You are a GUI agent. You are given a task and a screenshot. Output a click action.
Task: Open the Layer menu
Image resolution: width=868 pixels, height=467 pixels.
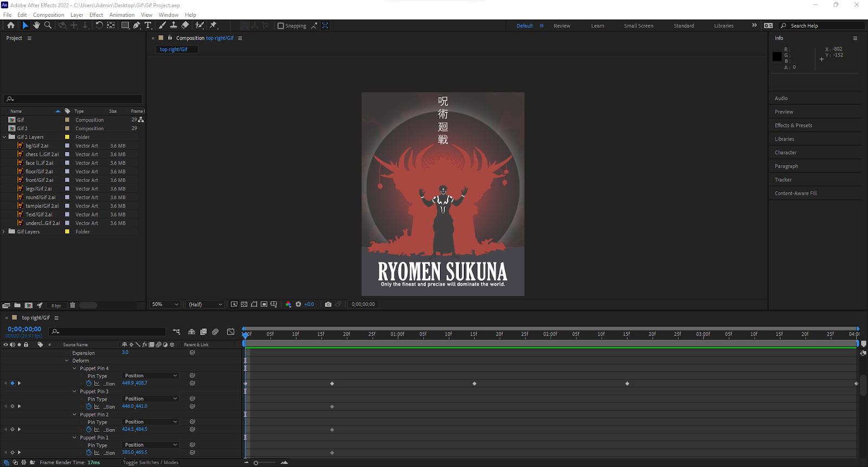tap(77, 15)
